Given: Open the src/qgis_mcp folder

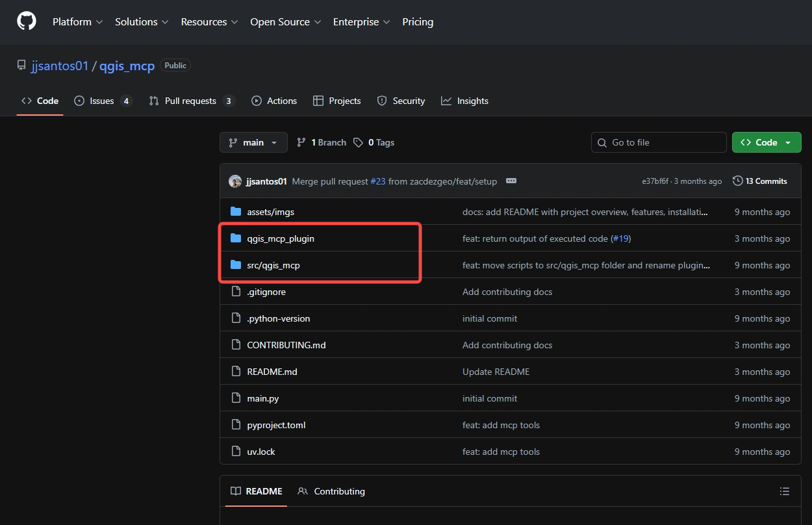Looking at the screenshot, I should (273, 265).
